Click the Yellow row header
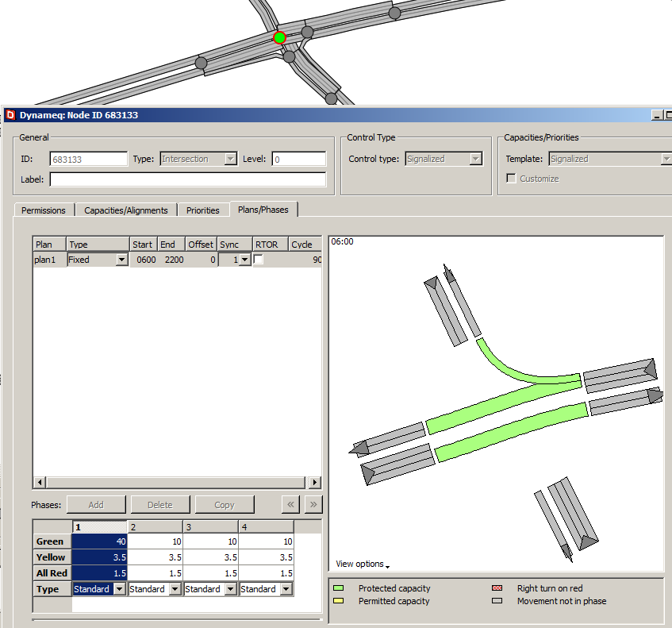The height and width of the screenshot is (628, 672). pos(52,557)
